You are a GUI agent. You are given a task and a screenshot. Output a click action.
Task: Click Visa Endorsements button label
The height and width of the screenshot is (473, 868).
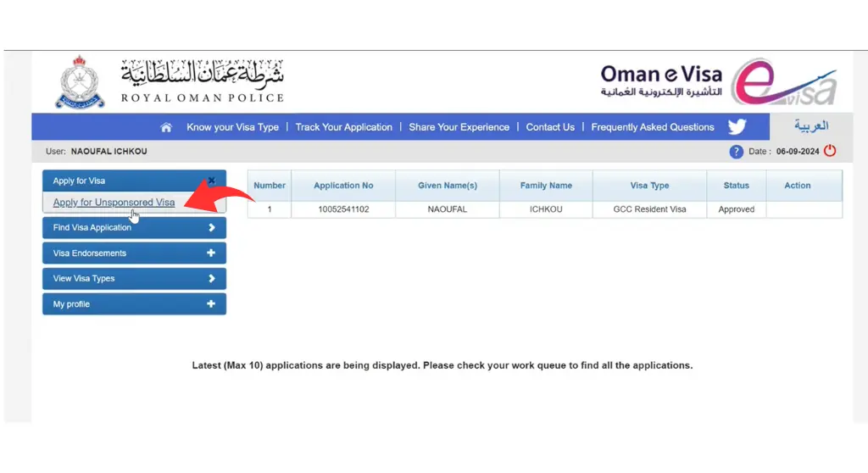[x=90, y=253]
